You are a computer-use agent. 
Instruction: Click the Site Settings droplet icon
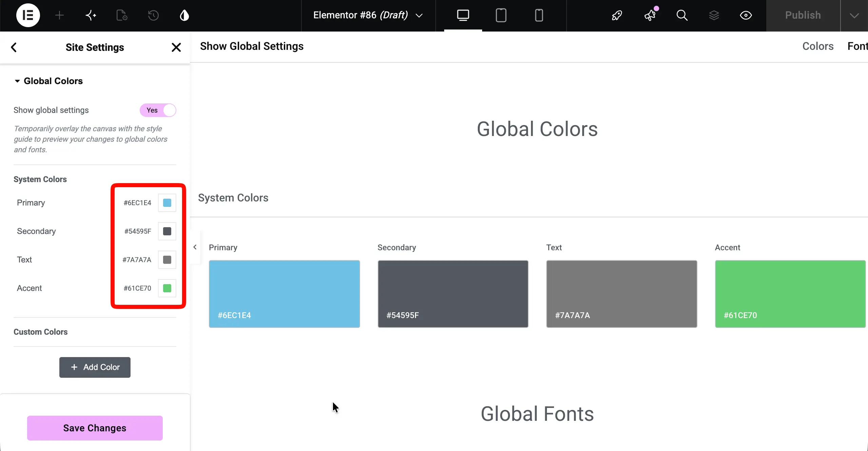[184, 15]
